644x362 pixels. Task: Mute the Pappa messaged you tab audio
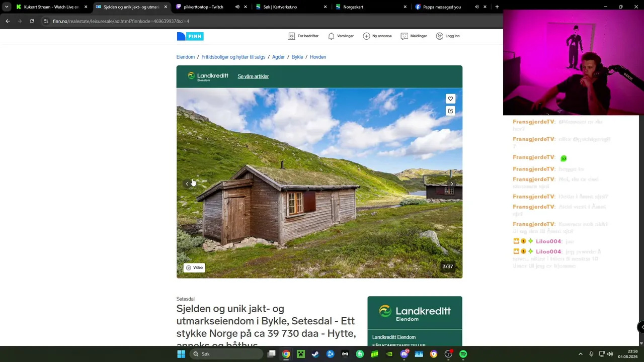477,7
